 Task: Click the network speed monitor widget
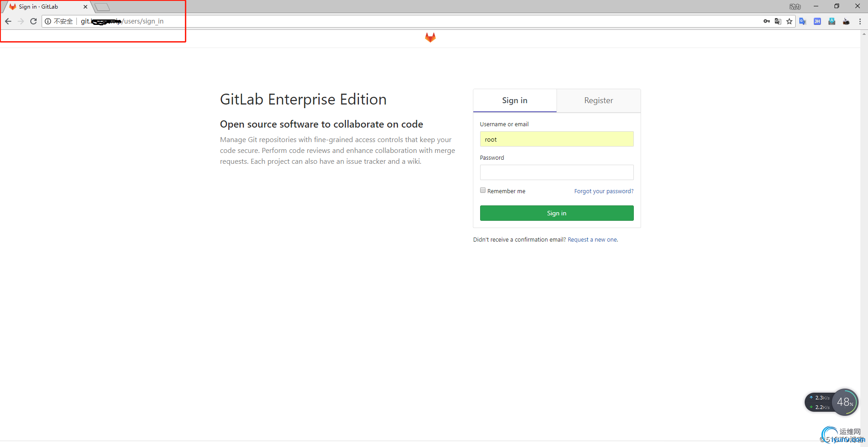(x=820, y=402)
